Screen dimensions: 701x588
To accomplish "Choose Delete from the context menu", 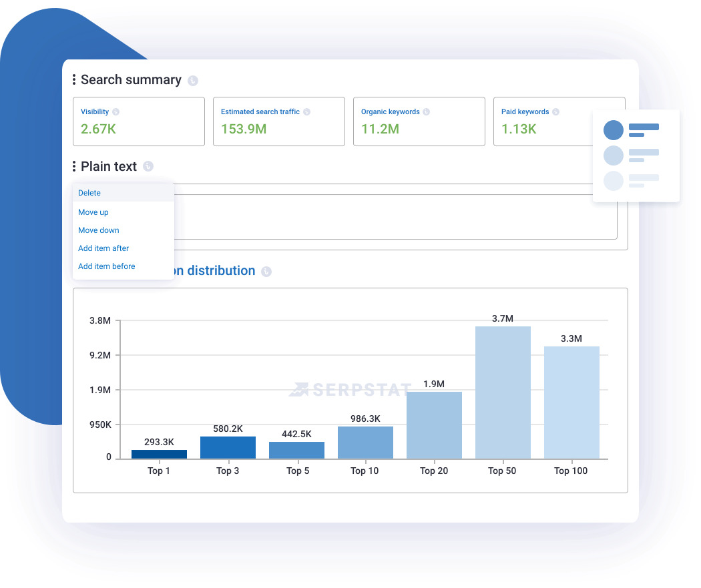I will (x=89, y=193).
